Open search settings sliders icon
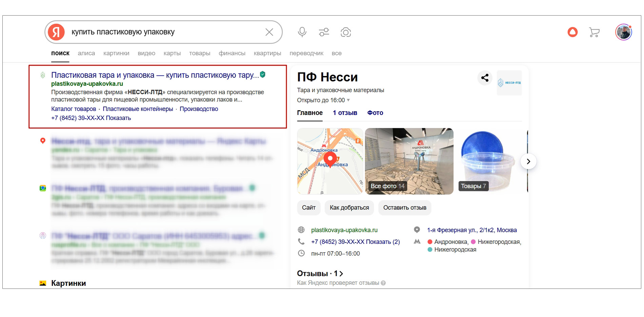 tap(324, 32)
